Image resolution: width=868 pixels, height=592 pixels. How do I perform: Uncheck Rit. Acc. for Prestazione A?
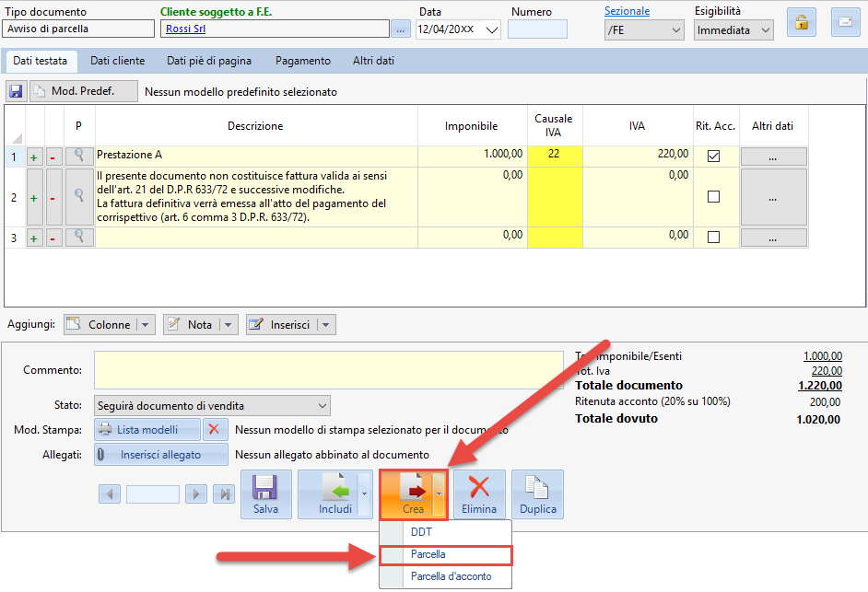click(x=713, y=157)
